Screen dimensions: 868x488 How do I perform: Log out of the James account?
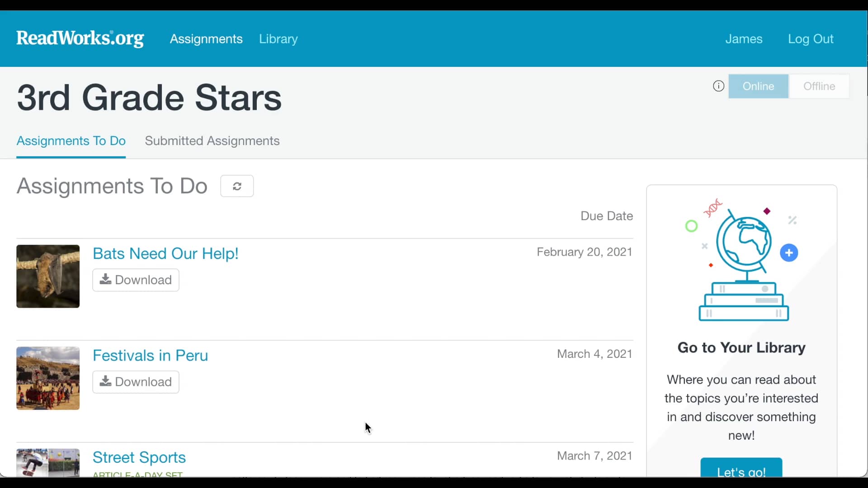coord(811,39)
